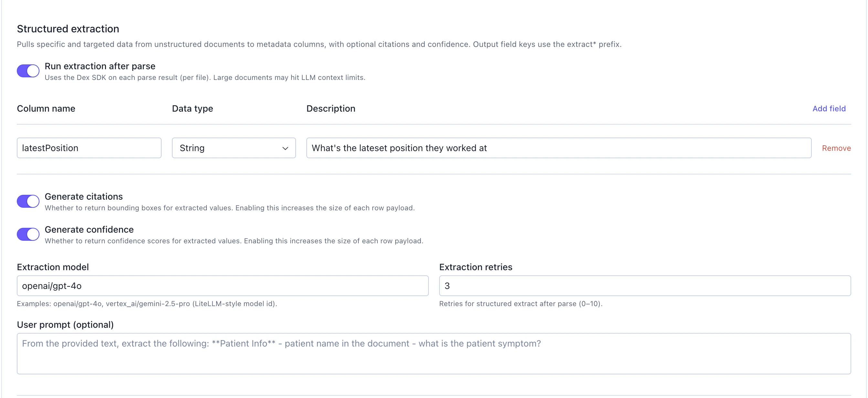Image resolution: width=868 pixels, height=398 pixels.
Task: Disable the "Run extraction after parse" toggle
Action: click(28, 71)
